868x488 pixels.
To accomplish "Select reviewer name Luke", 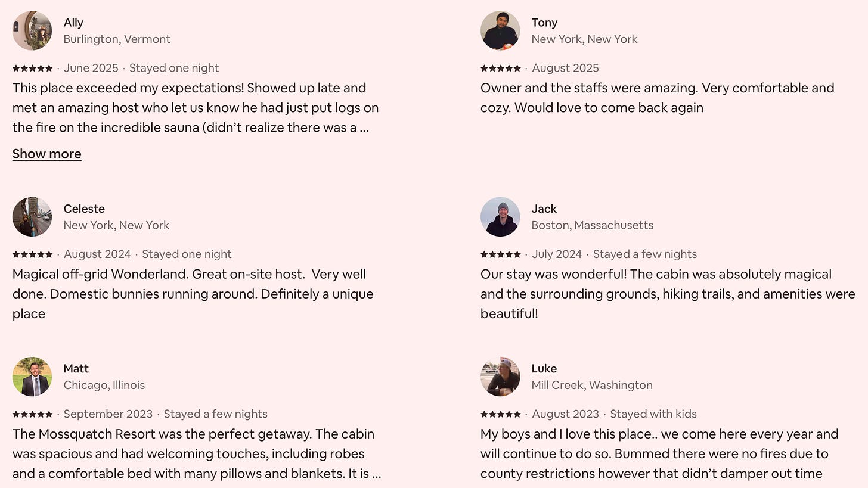I will (x=544, y=368).
